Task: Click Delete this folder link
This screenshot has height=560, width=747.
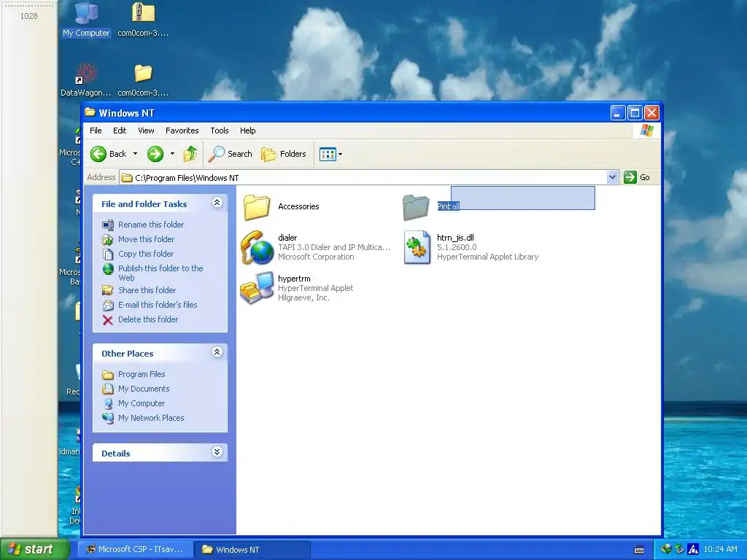Action: 148,319
